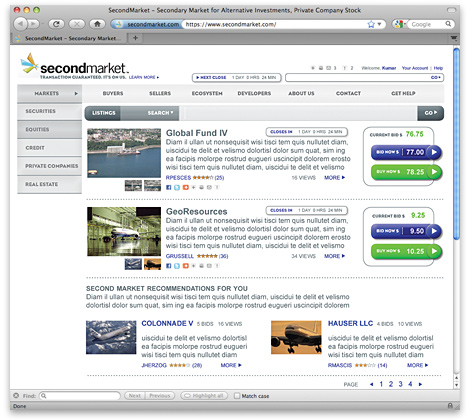
Task: Share GeoResources on Facebook
Action: point(169,266)
